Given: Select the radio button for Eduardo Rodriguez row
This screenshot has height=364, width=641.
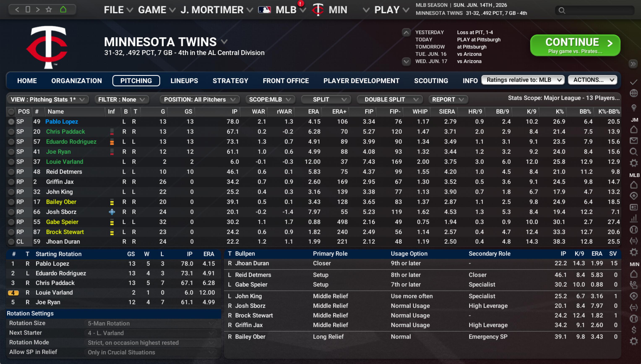Looking at the screenshot, I should (11, 142).
